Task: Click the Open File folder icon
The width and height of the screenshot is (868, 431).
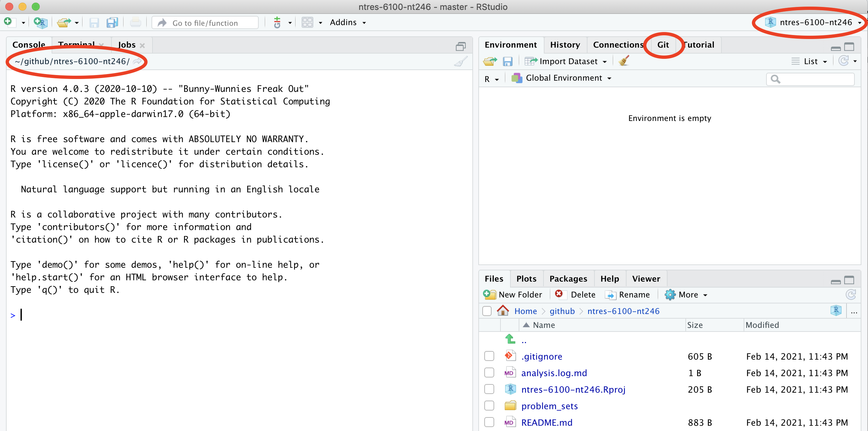Action: [64, 22]
